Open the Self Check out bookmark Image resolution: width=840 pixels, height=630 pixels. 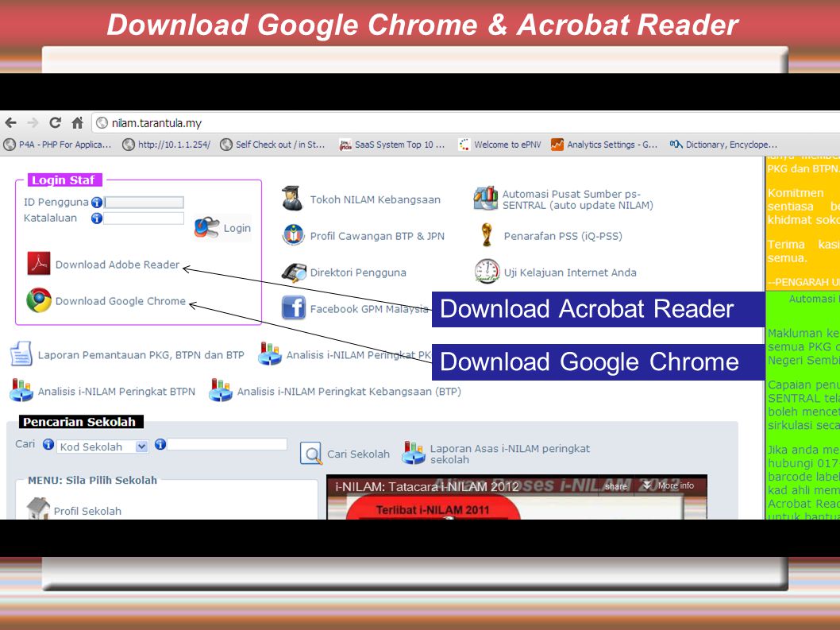coord(272,145)
